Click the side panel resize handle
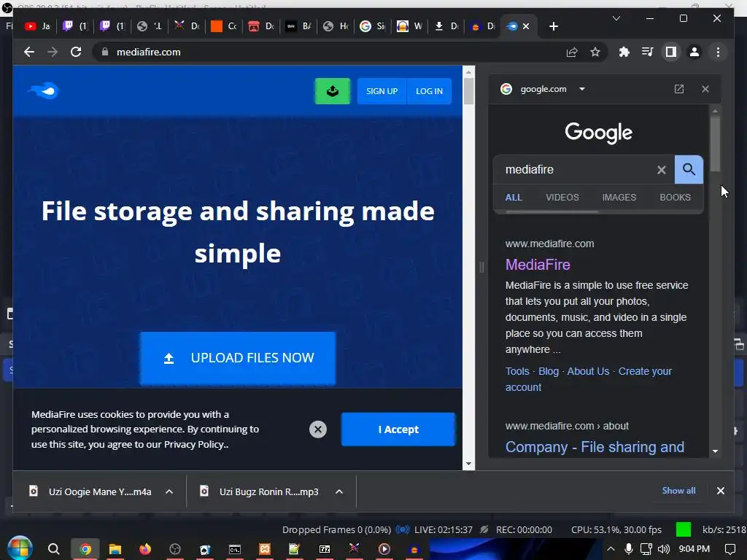Screen dimensions: 747x560 tap(481, 267)
